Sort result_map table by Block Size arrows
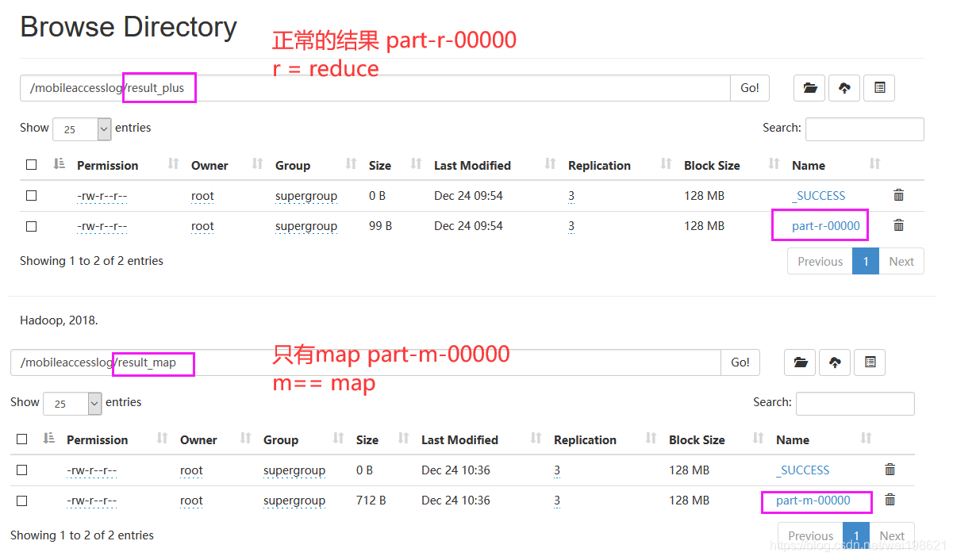The width and height of the screenshot is (953, 560). click(x=758, y=439)
